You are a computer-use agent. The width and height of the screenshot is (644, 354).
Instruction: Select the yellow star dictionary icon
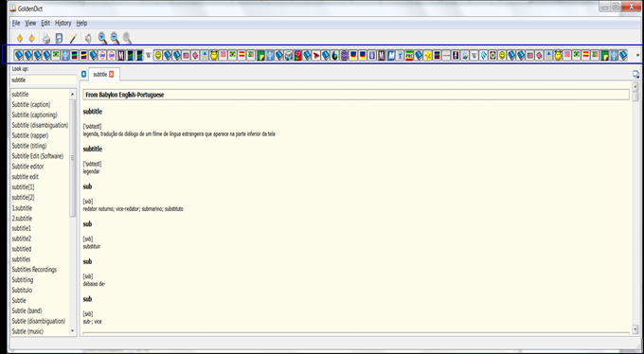tap(428, 55)
